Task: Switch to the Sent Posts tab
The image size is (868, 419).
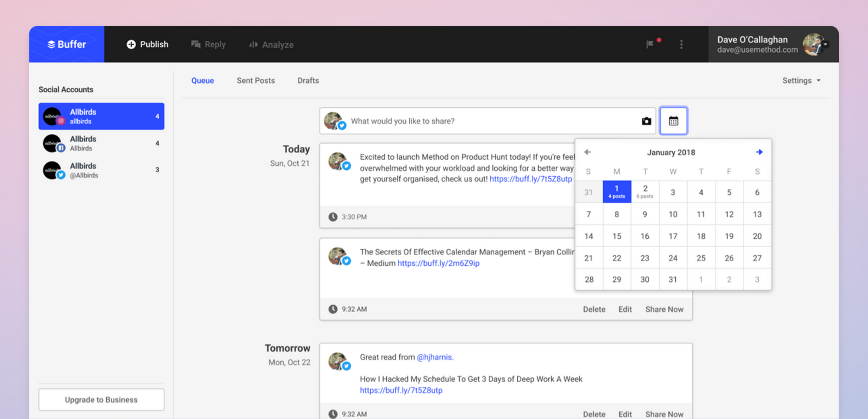Action: 256,80
